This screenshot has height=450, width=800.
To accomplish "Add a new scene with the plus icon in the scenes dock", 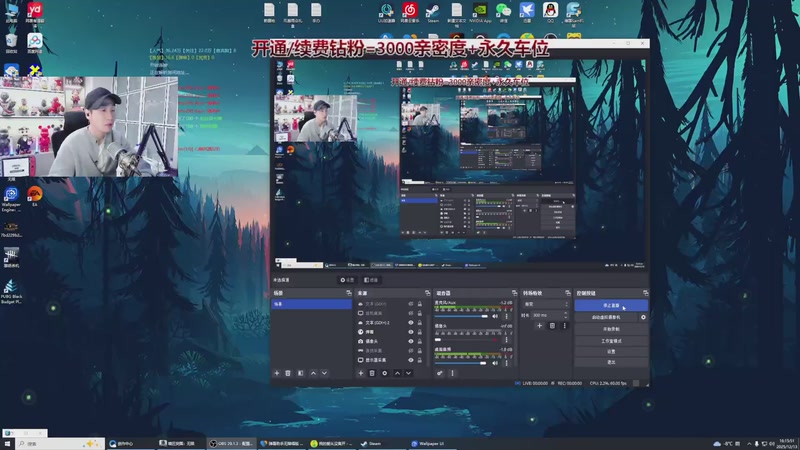I will (x=277, y=373).
